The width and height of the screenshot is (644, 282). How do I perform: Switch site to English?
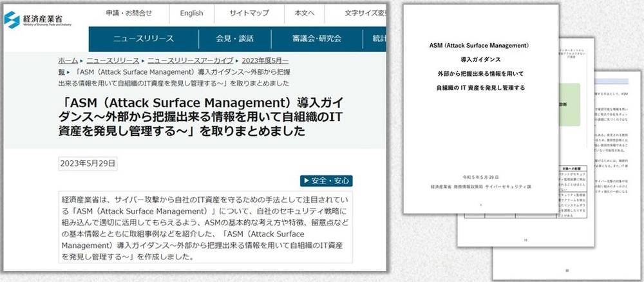tap(191, 13)
